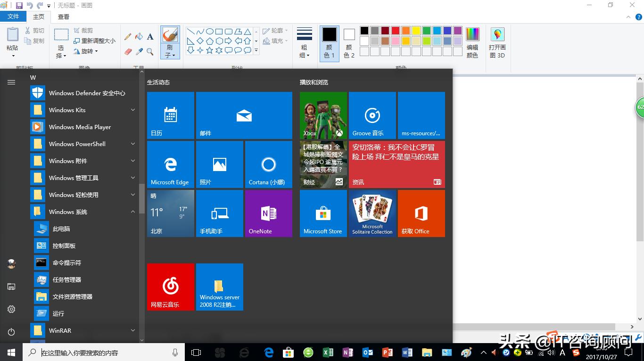
Task: Select the Pencil tool in Paint
Action: point(127,36)
